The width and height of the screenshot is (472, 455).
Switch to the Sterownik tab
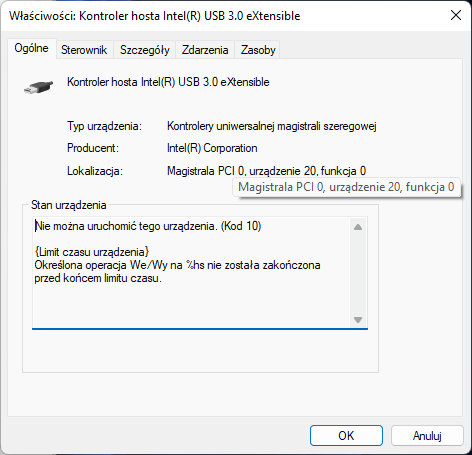click(x=84, y=50)
